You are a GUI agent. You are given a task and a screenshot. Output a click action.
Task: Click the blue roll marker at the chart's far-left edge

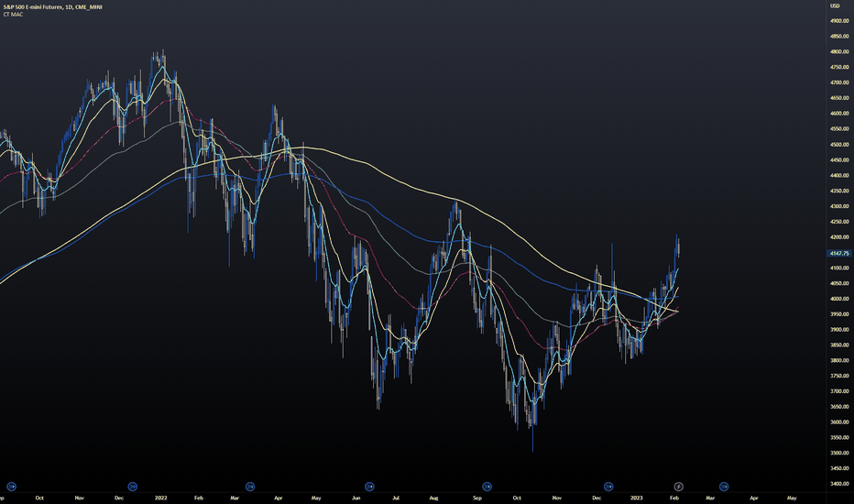click(11, 487)
